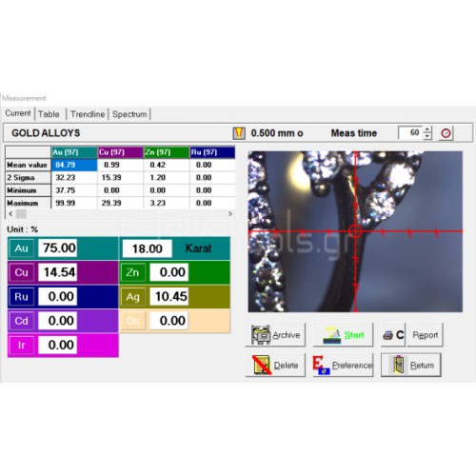Click the red timer clock icon

point(446,133)
